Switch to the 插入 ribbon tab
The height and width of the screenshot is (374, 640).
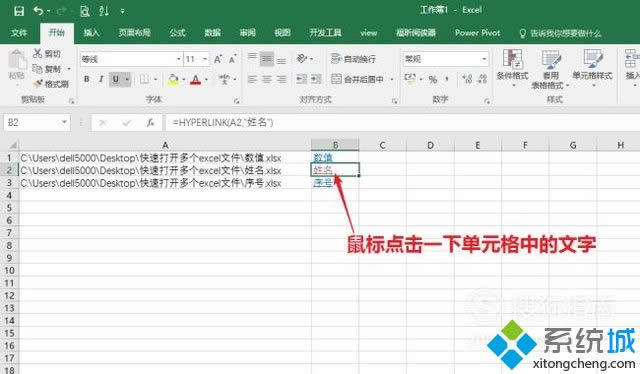[91, 33]
